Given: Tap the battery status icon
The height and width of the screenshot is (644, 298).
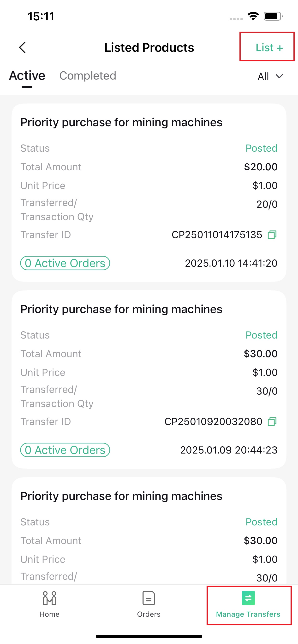Looking at the screenshot, I should pos(273,16).
